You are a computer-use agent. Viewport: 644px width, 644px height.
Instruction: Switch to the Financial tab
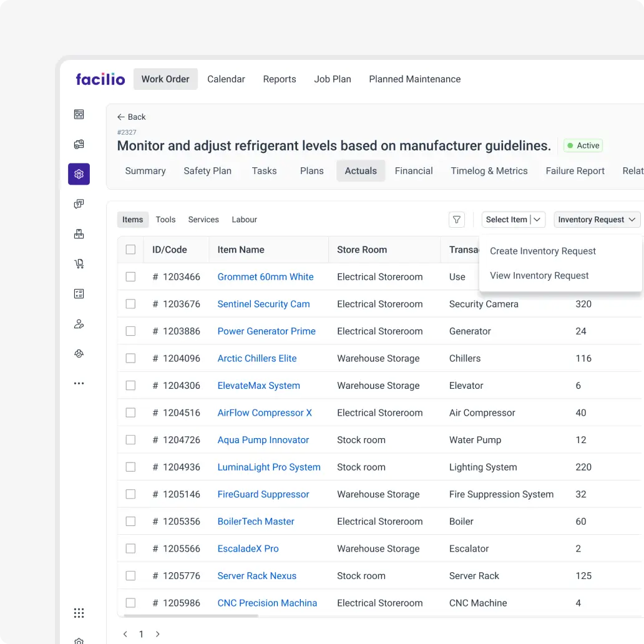pyautogui.click(x=414, y=170)
